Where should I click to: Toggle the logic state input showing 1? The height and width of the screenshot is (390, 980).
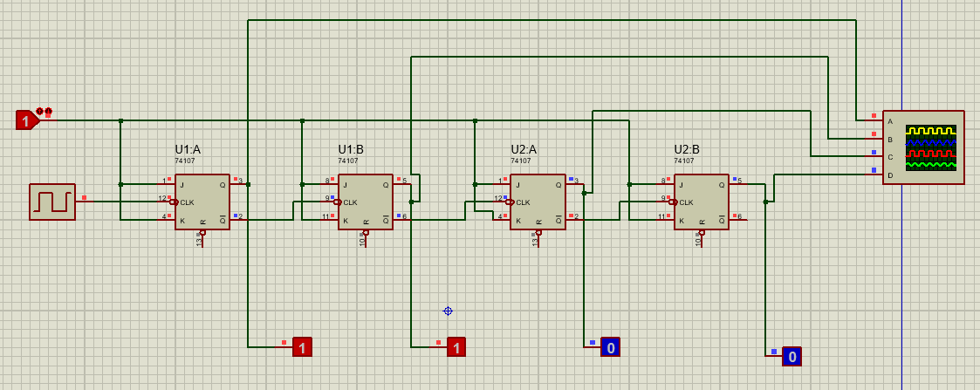(27, 120)
